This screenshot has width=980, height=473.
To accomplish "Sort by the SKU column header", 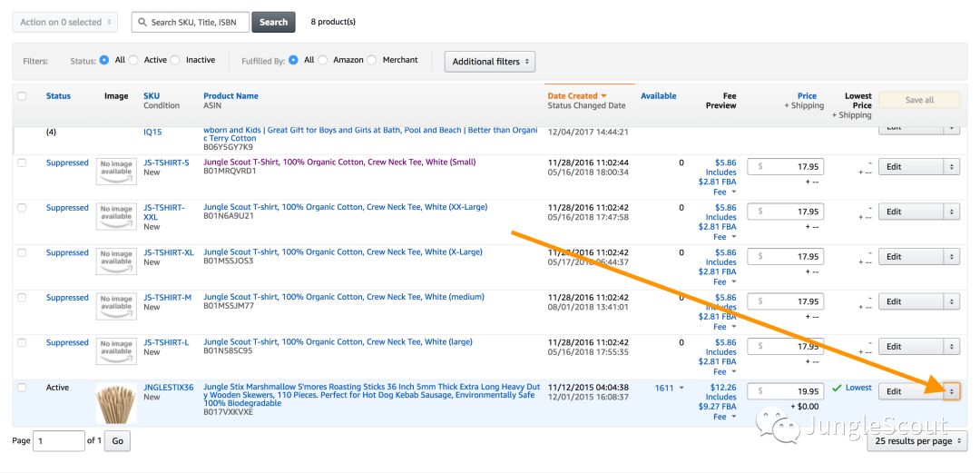I will pos(151,95).
